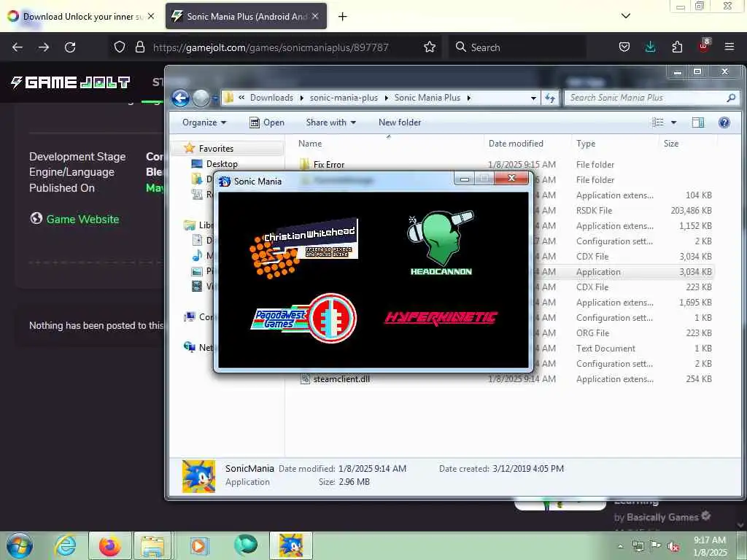Open Action Center flag icon
747x560 pixels.
click(656, 546)
